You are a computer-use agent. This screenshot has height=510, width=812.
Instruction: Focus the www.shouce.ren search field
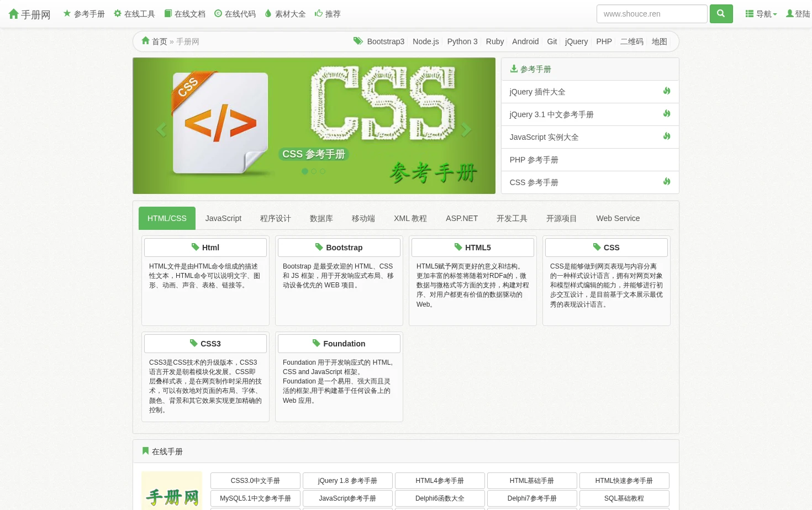652,14
